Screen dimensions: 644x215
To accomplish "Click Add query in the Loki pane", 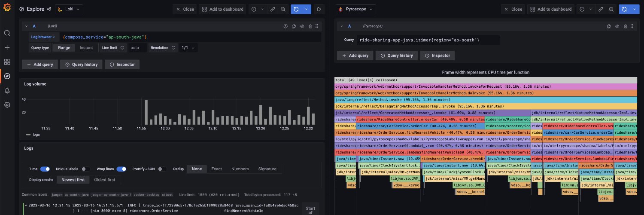I will tap(40, 64).
